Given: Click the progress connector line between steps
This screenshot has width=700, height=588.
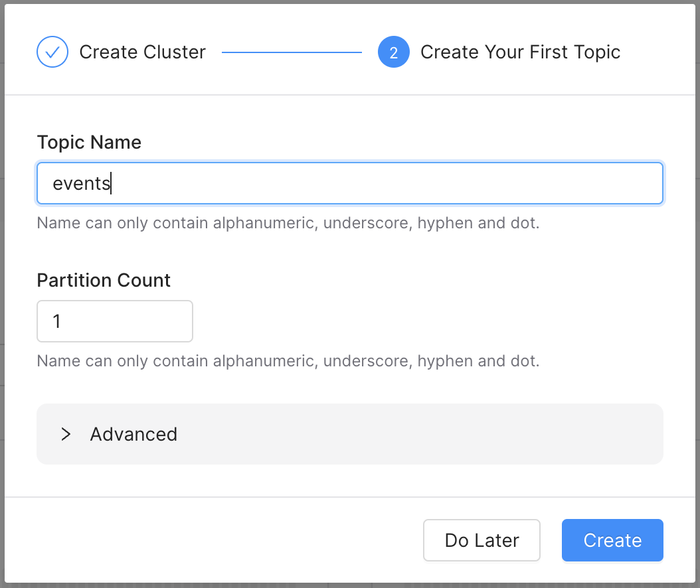Looking at the screenshot, I should tap(292, 52).
